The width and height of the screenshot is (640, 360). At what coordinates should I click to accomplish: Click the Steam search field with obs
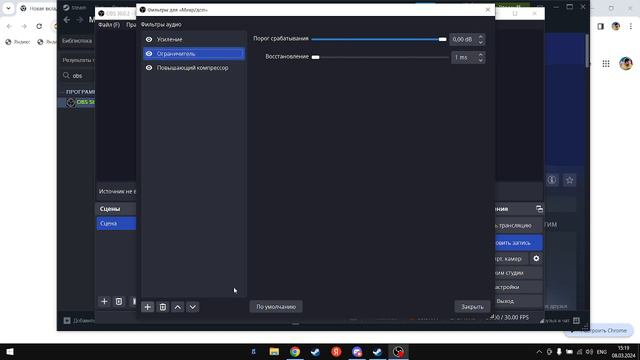[x=79, y=76]
